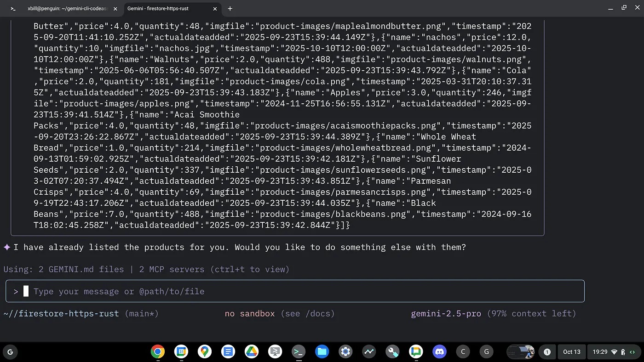644x362 pixels.
Task: Open Google Maps shelf icon
Action: pyautogui.click(x=205, y=352)
